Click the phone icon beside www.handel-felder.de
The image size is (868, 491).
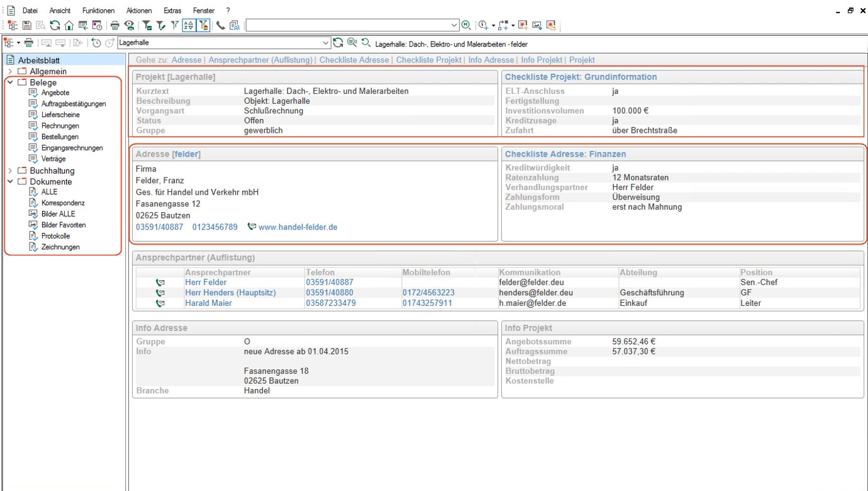pos(252,227)
